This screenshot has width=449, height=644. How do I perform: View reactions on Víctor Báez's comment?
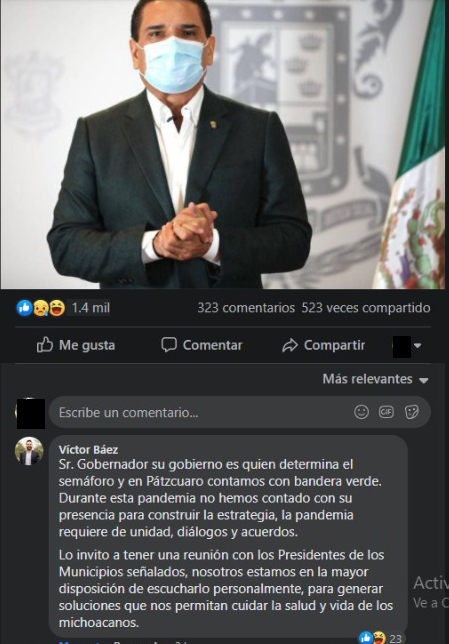coord(380,638)
